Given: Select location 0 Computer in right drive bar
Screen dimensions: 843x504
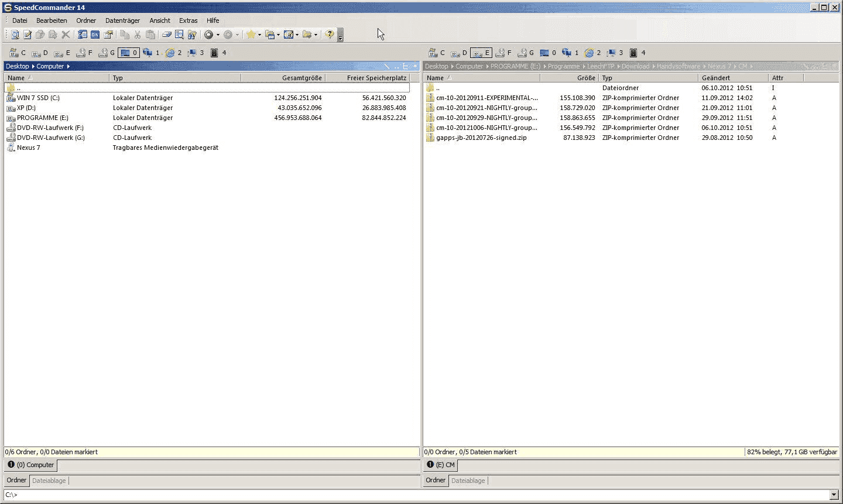Looking at the screenshot, I should [x=548, y=53].
